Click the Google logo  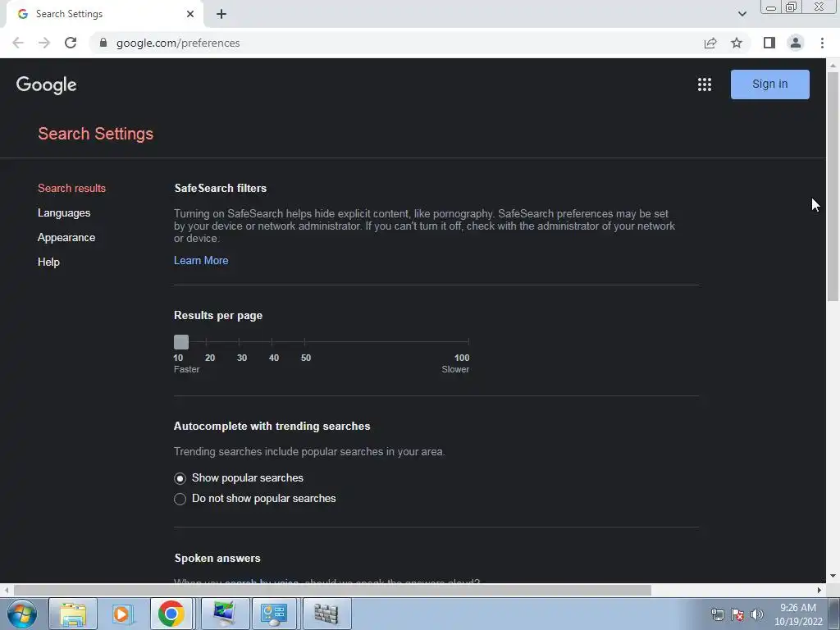47,84
